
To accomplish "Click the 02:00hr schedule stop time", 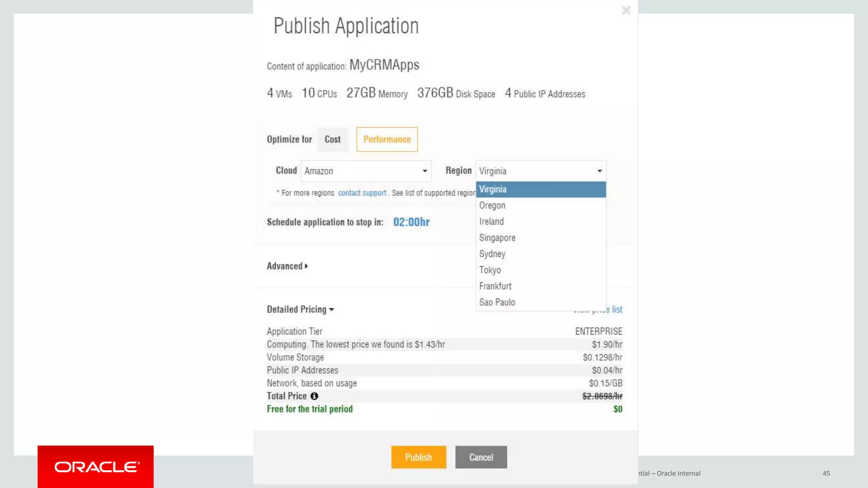I will pyautogui.click(x=411, y=222).
